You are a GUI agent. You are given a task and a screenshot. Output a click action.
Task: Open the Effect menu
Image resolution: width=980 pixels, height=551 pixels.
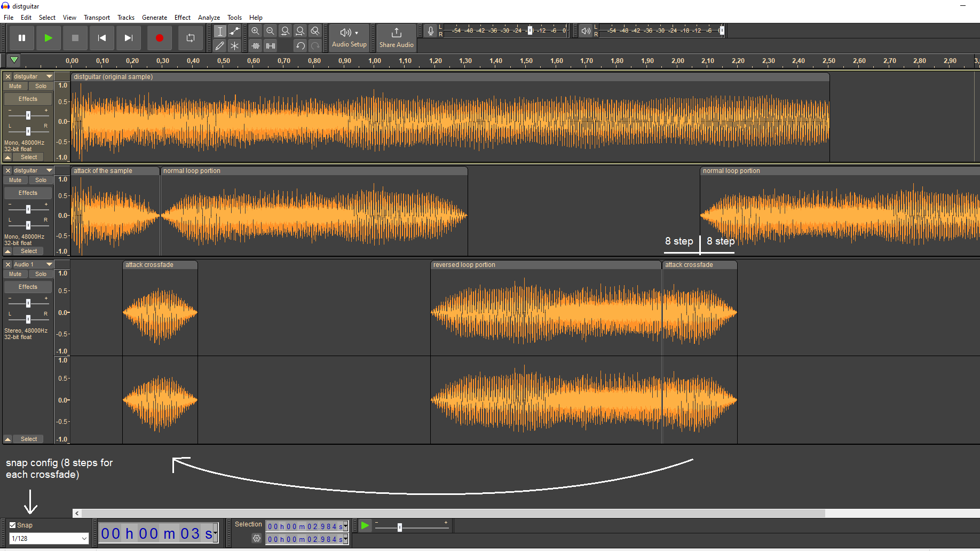click(x=182, y=17)
